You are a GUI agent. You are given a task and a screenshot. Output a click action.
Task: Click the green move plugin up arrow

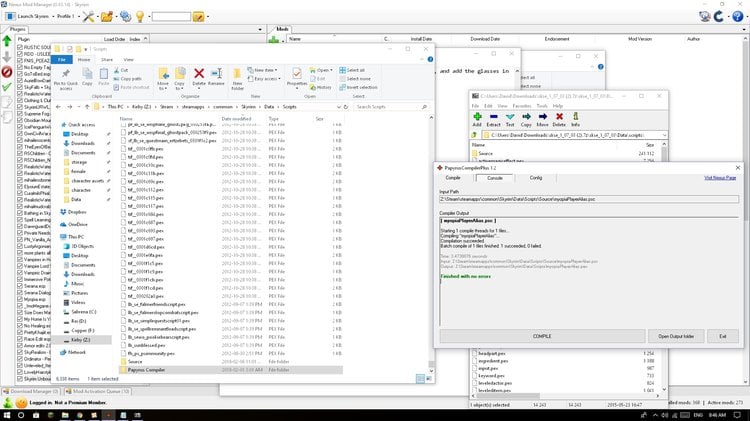click(7, 41)
